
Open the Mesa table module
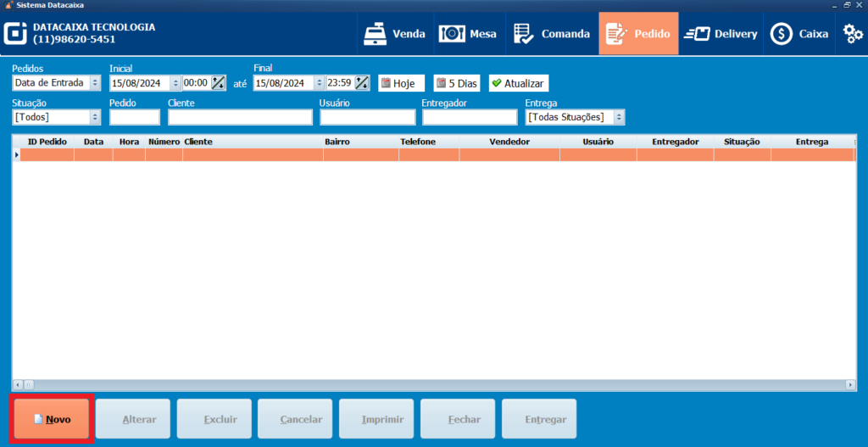468,34
